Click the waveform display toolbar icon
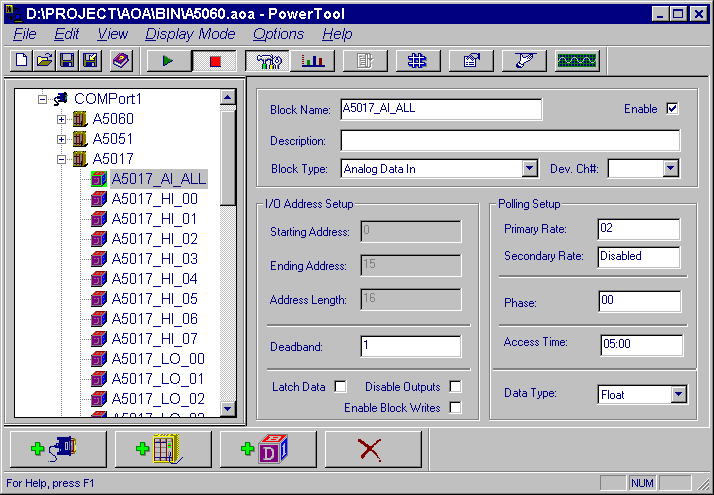714x495 pixels. (x=576, y=61)
